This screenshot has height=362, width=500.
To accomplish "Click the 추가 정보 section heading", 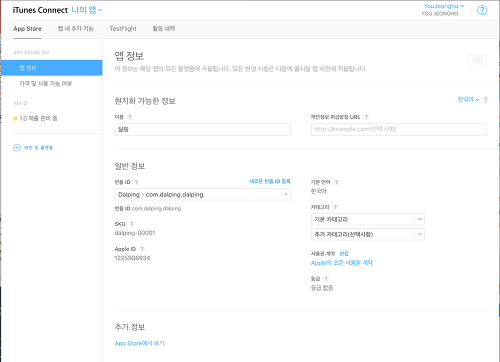I will pos(130,327).
